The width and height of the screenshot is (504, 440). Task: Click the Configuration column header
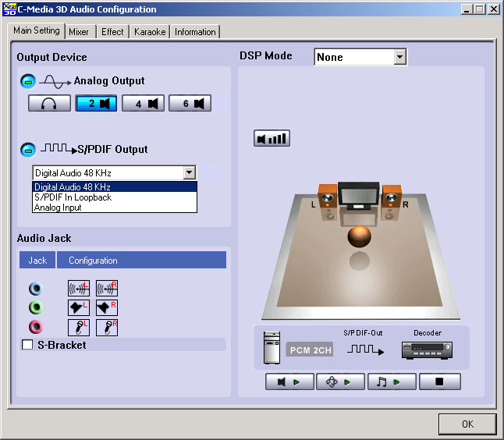click(x=141, y=260)
